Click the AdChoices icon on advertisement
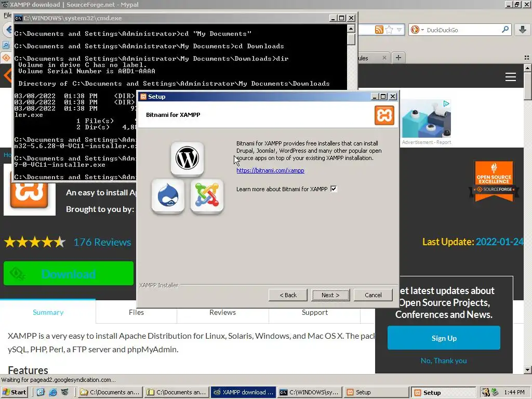The image size is (532, 399). coord(446,103)
